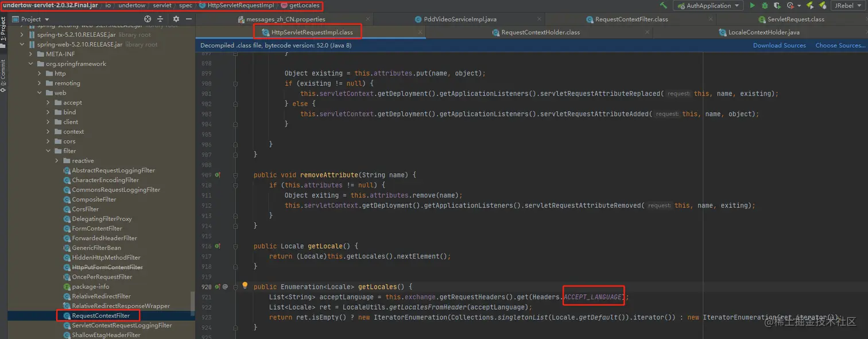Run with JRebel rocket icon
This screenshot has height=339, width=868.
tap(810, 5)
